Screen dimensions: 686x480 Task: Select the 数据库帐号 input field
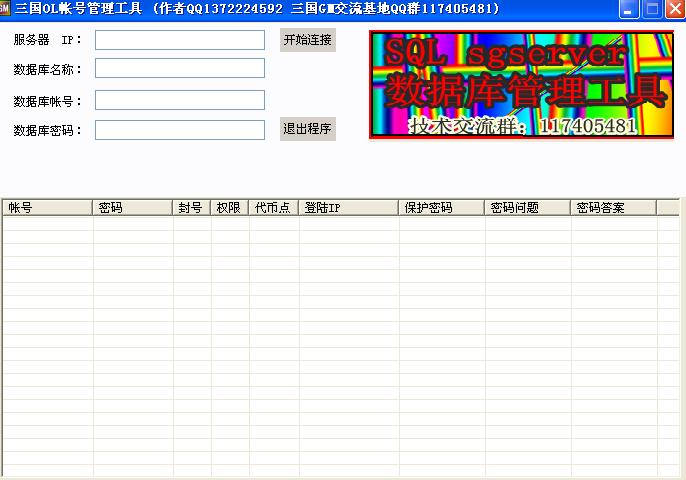coord(180,100)
